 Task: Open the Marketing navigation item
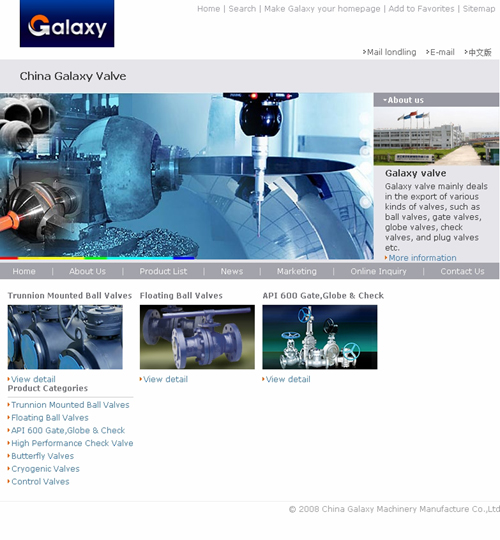(296, 271)
